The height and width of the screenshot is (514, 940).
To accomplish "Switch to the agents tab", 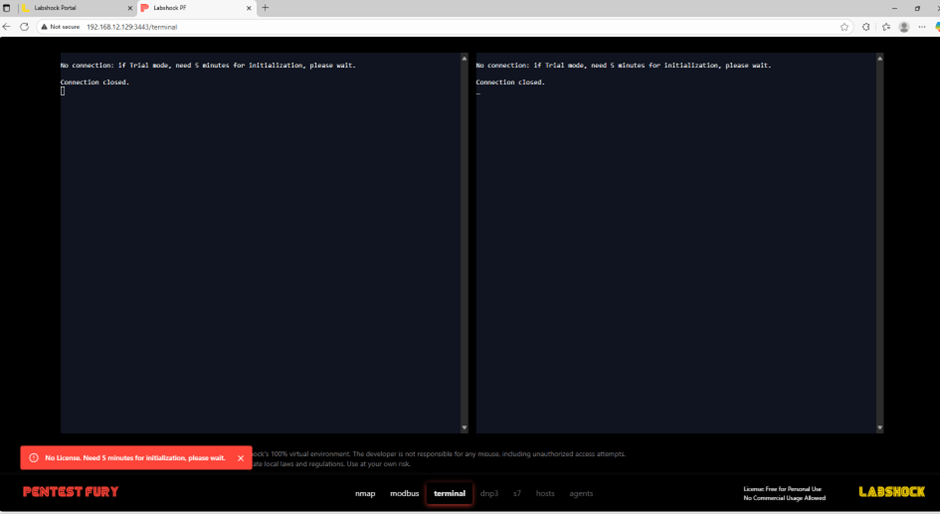I will click(x=581, y=493).
